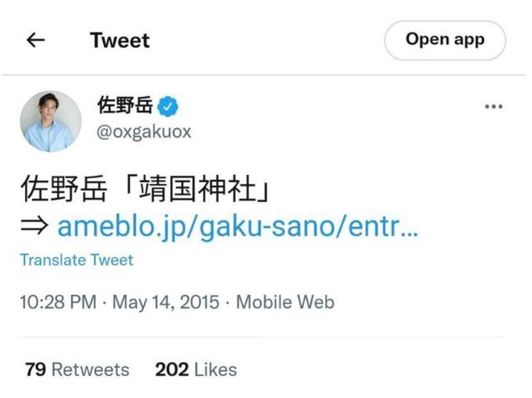Click Translate Tweet

coord(76,260)
